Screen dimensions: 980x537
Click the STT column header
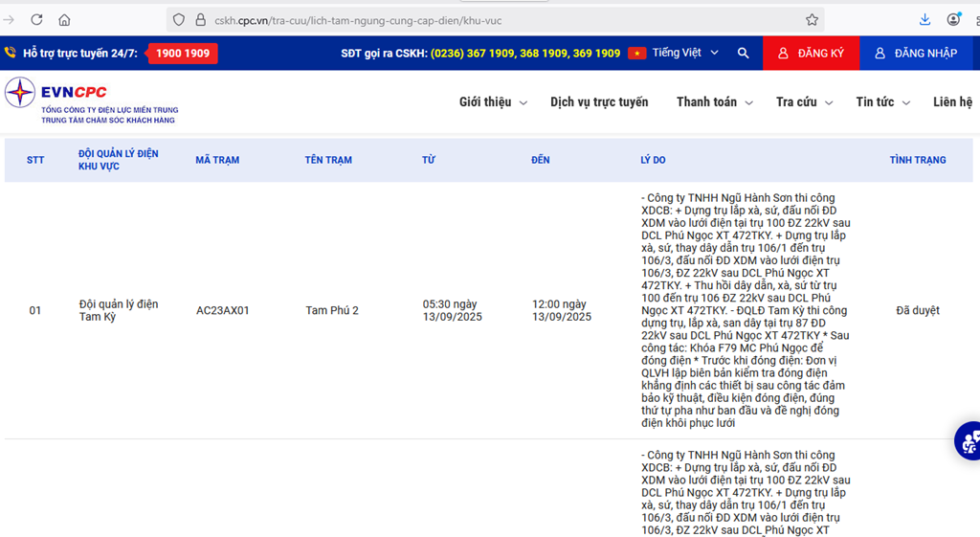coord(35,160)
